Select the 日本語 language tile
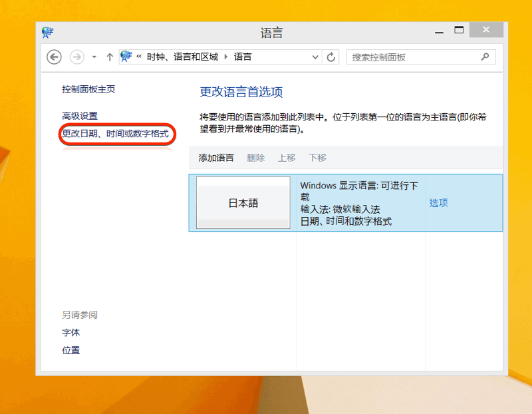 pyautogui.click(x=243, y=203)
